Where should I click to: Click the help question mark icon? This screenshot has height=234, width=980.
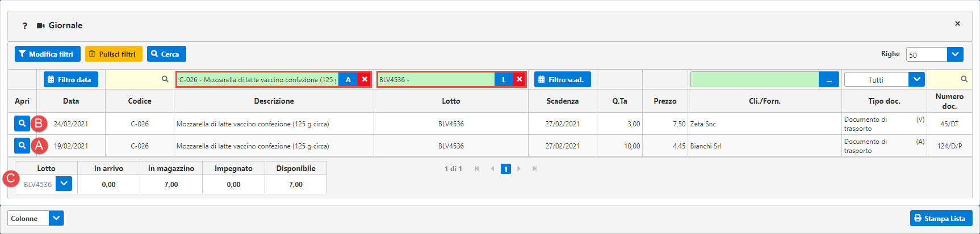coord(24,25)
